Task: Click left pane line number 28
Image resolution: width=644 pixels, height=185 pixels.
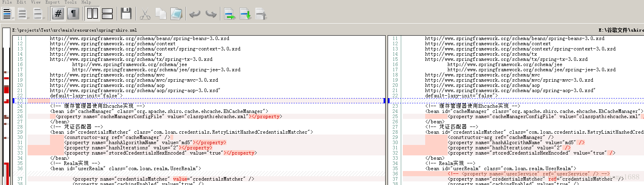Action: pyautogui.click(x=20, y=127)
